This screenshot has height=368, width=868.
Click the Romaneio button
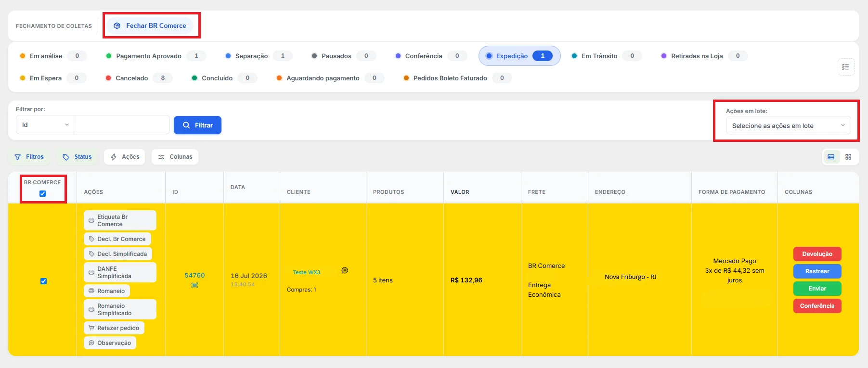[x=107, y=291]
